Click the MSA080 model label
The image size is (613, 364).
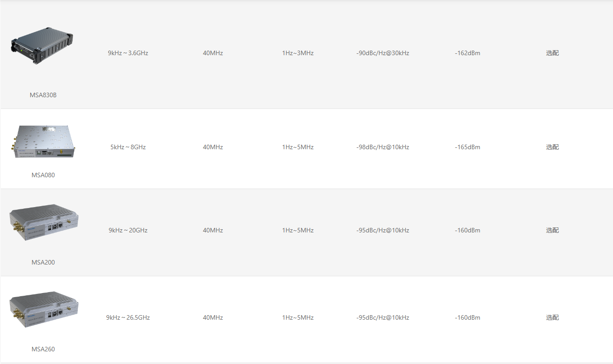point(43,175)
